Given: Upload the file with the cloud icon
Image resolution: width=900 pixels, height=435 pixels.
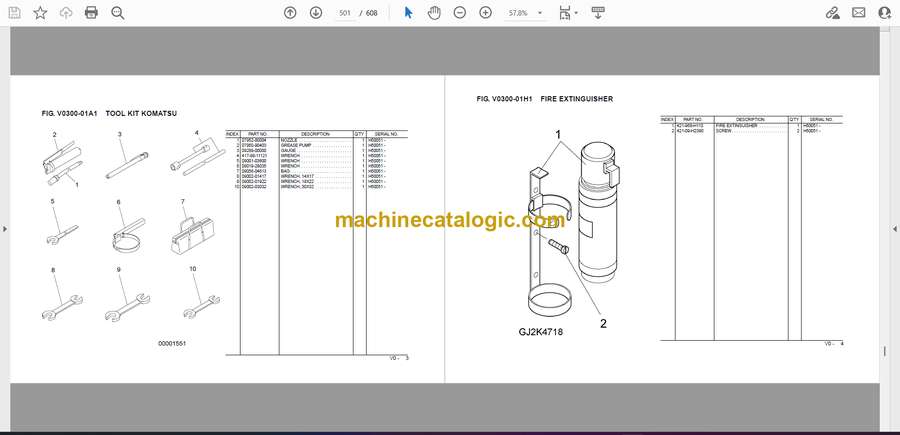Looking at the screenshot, I should [x=66, y=13].
